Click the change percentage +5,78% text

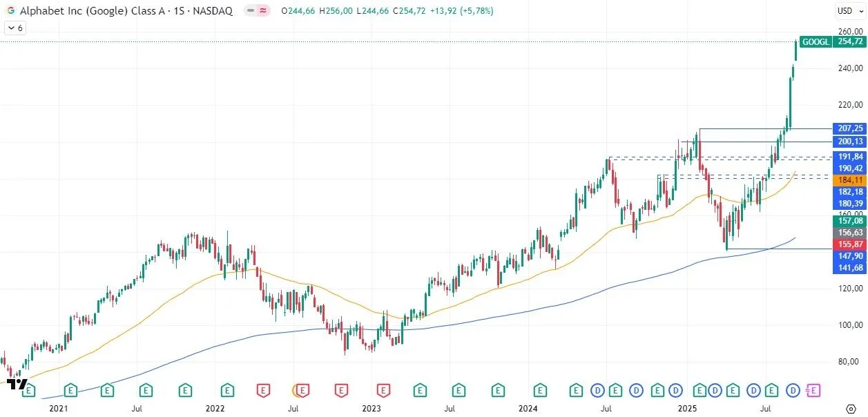(x=476, y=11)
